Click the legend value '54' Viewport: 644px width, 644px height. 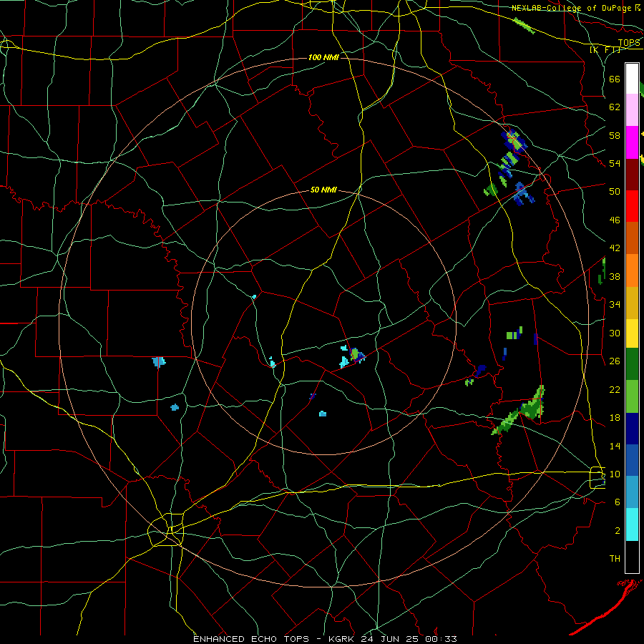pyautogui.click(x=615, y=163)
